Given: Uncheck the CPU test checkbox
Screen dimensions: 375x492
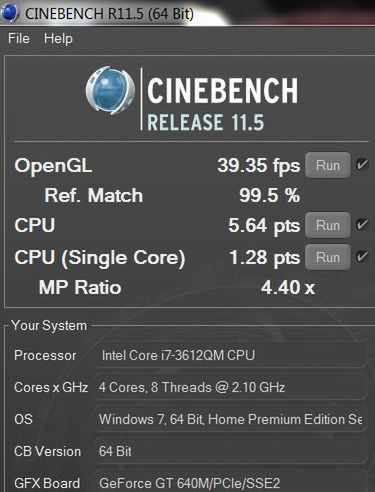Looking at the screenshot, I should [x=362, y=224].
